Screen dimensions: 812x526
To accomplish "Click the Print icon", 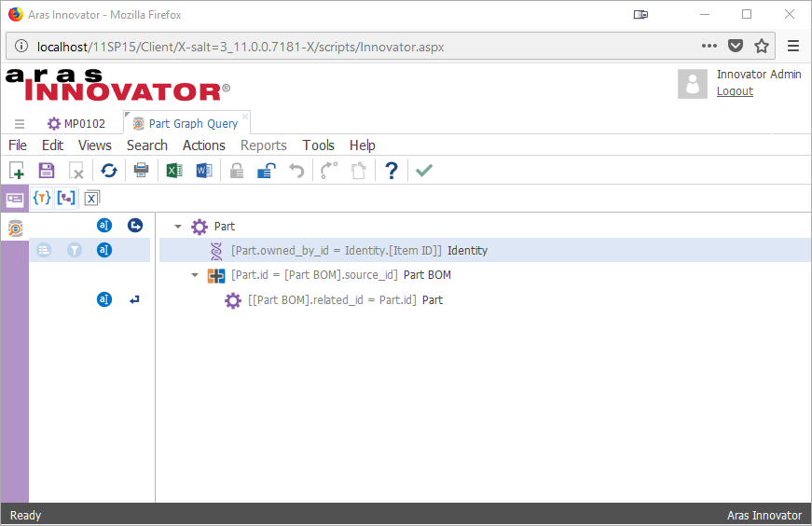I will (x=141, y=171).
